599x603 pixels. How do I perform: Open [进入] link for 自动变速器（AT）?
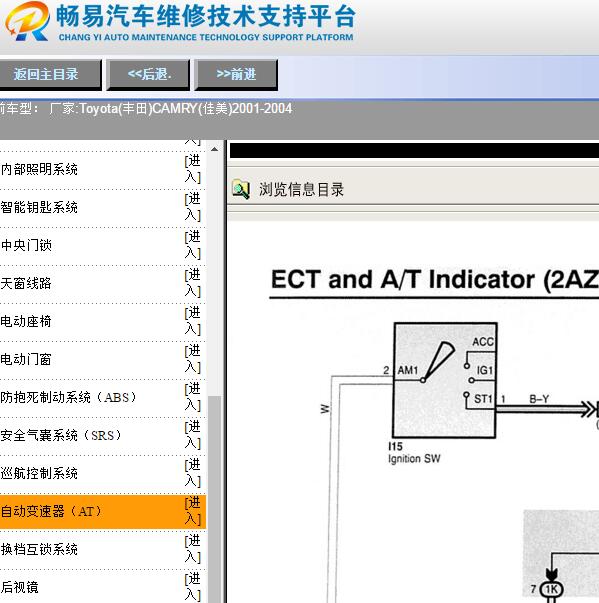(193, 511)
